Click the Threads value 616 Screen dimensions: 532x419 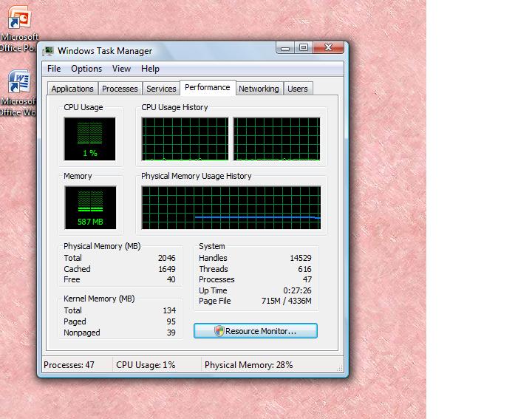[x=304, y=269]
